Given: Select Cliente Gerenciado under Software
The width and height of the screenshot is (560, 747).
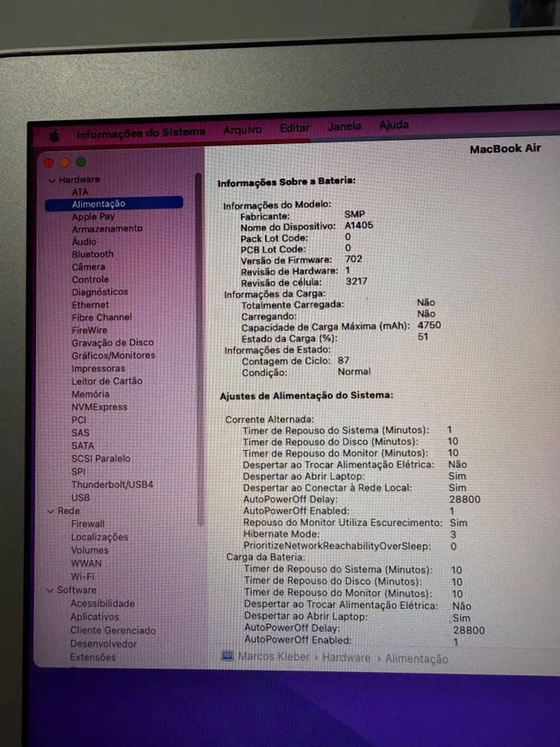Looking at the screenshot, I should point(113,631).
